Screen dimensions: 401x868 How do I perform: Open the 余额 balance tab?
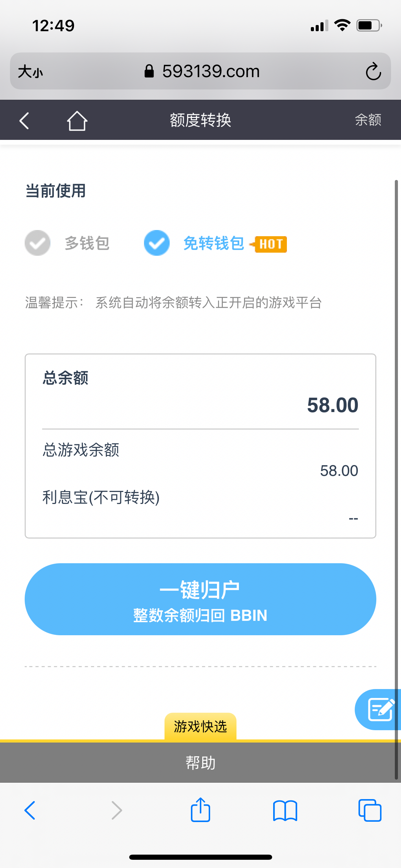(x=368, y=120)
